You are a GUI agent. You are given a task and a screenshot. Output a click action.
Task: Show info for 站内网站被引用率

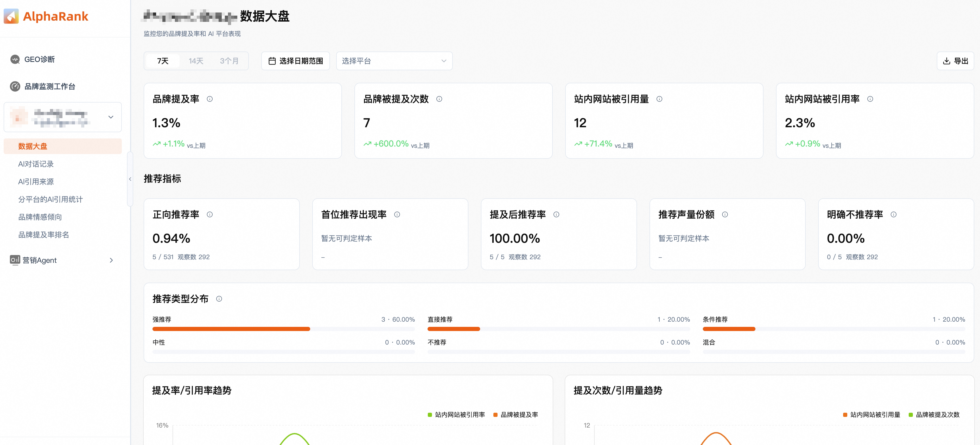click(870, 99)
